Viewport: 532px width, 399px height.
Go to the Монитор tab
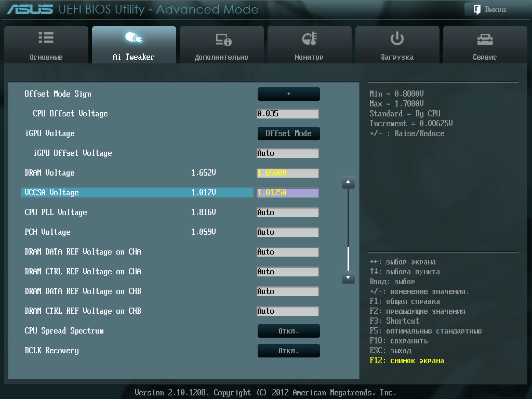(310, 45)
